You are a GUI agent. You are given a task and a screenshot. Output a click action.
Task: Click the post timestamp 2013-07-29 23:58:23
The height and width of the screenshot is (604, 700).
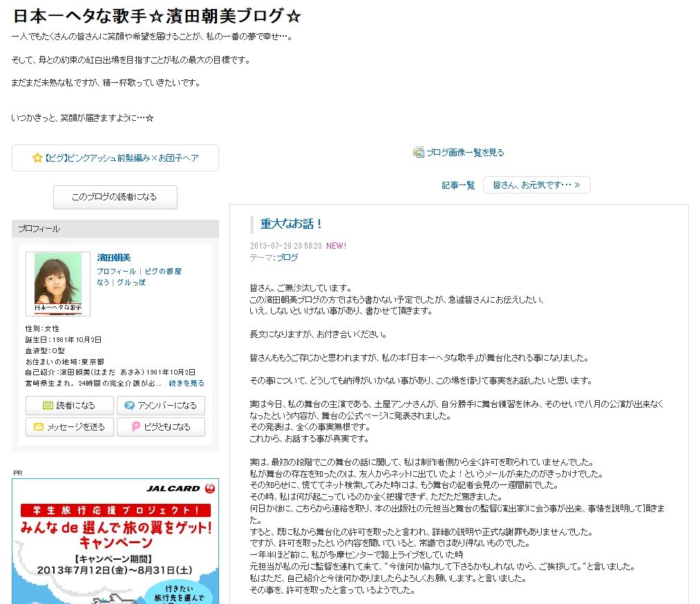285,245
